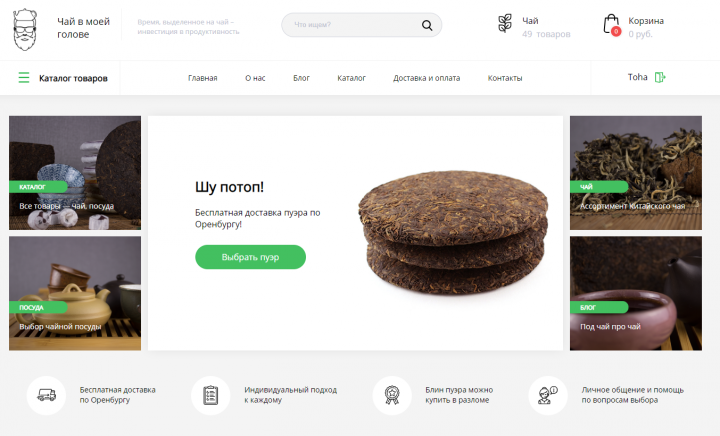Viewport: 720px width, 436px height.
Task: Click into the Что ищем search field
Action: [354, 25]
